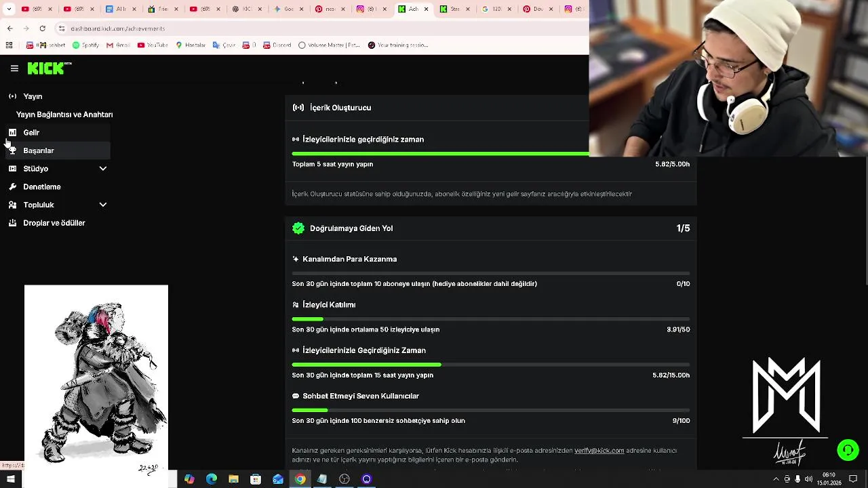Open File Explorer from the taskbar
The image size is (868, 488).
point(233,479)
